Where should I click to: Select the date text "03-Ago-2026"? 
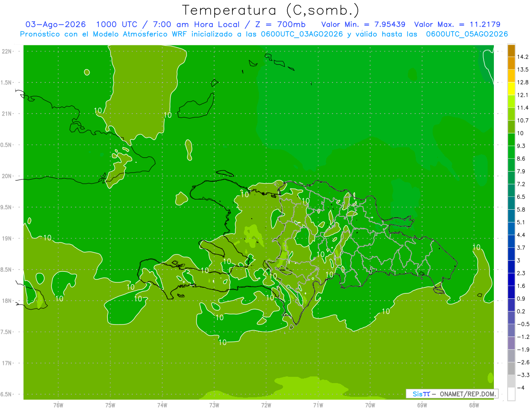pyautogui.click(x=56, y=24)
